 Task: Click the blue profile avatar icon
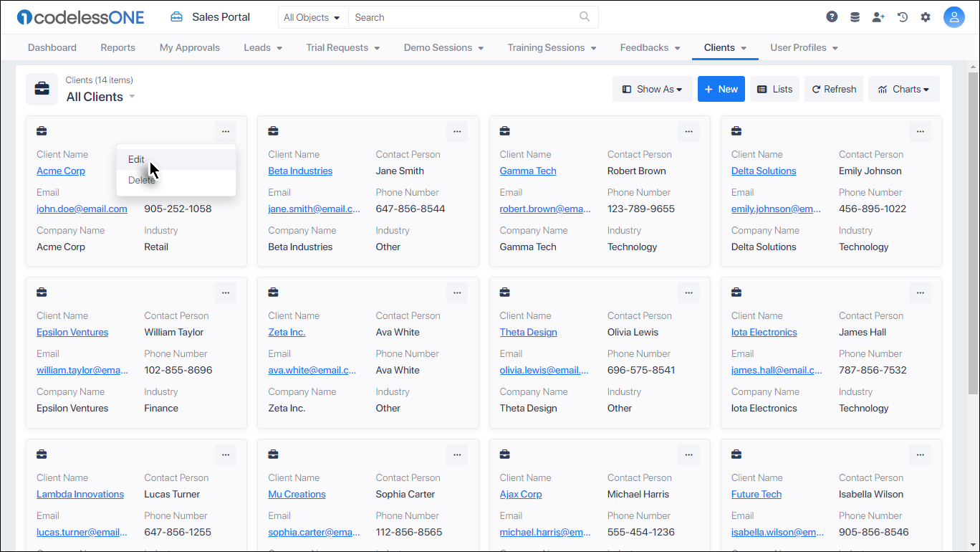tap(954, 16)
